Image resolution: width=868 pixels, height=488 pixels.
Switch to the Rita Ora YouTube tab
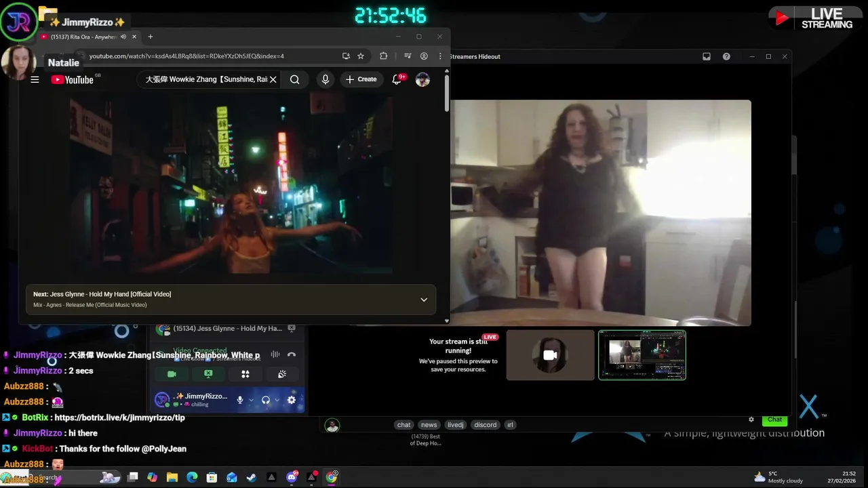tap(84, 37)
